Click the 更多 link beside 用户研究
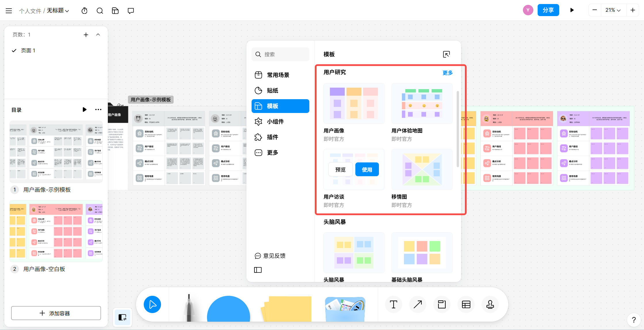This screenshot has height=330, width=644. click(447, 73)
